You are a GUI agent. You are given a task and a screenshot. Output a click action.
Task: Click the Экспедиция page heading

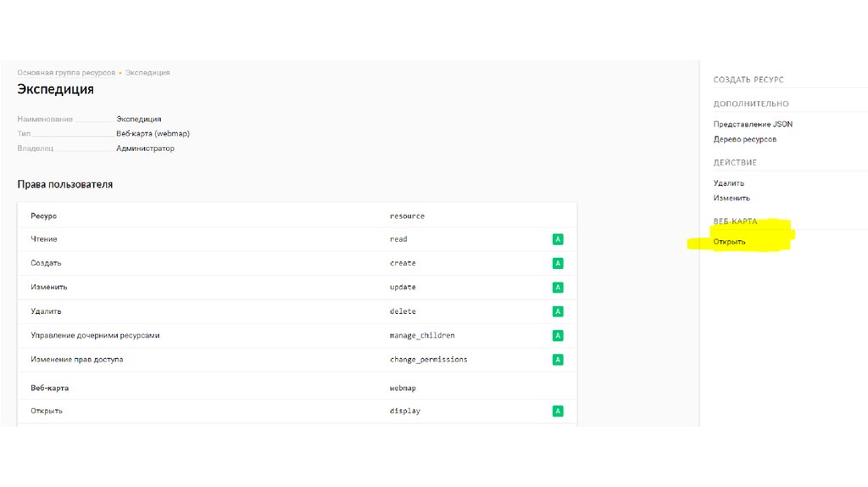(55, 89)
